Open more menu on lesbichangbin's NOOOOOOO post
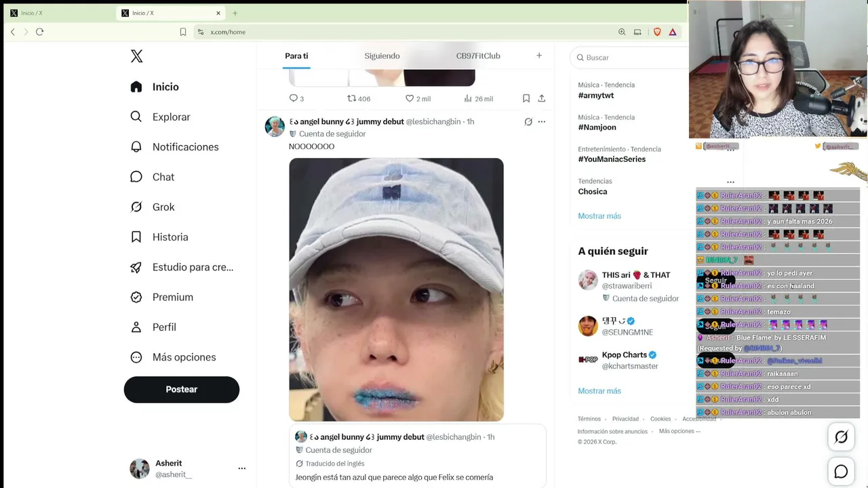This screenshot has height=488, width=868. [x=541, y=122]
